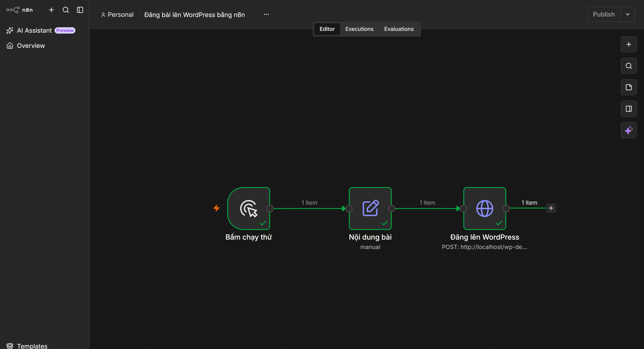Click 1 item label after WordPress node

[x=529, y=203]
